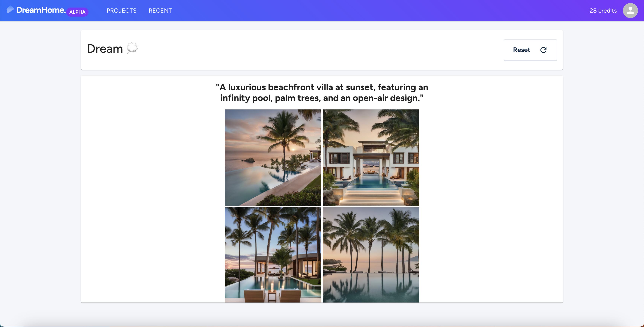The height and width of the screenshot is (327, 644).
Task: Select the beachfront villa prompt text
Action: (x=322, y=92)
